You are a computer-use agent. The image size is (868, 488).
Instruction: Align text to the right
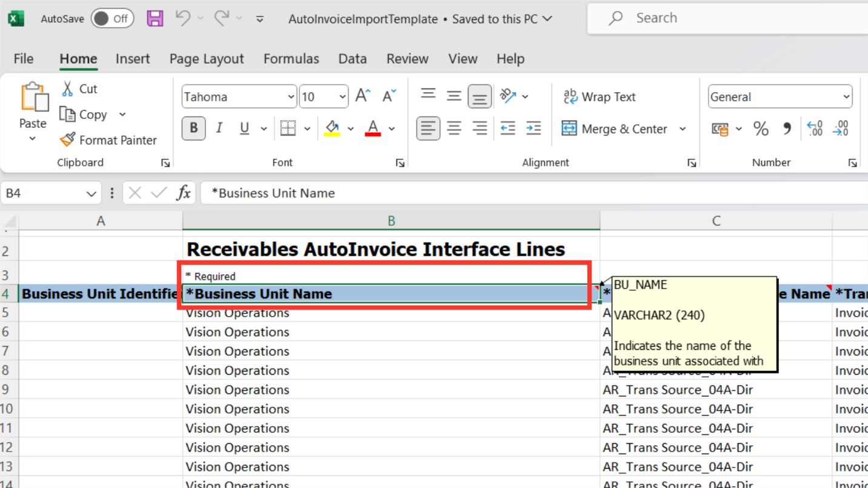coord(479,129)
